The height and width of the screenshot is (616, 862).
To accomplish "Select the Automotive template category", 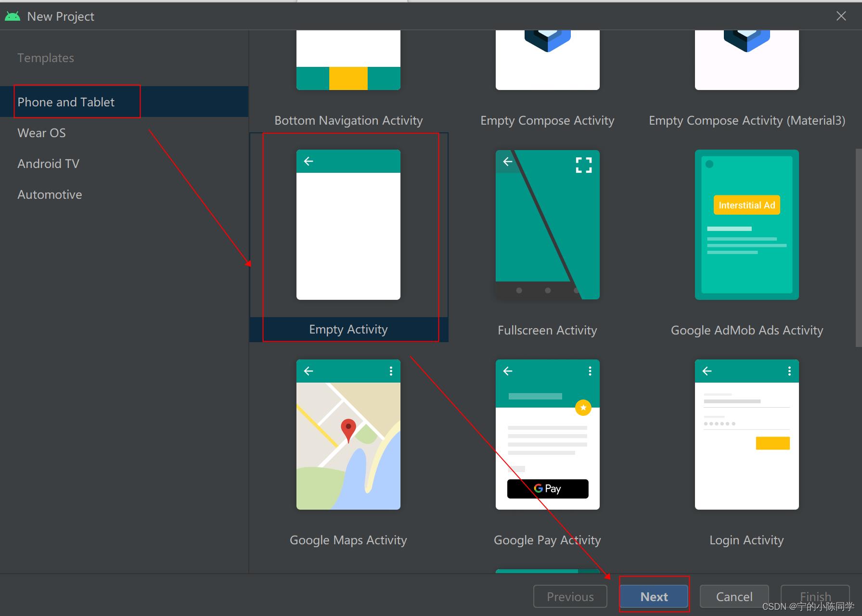I will 124,194.
